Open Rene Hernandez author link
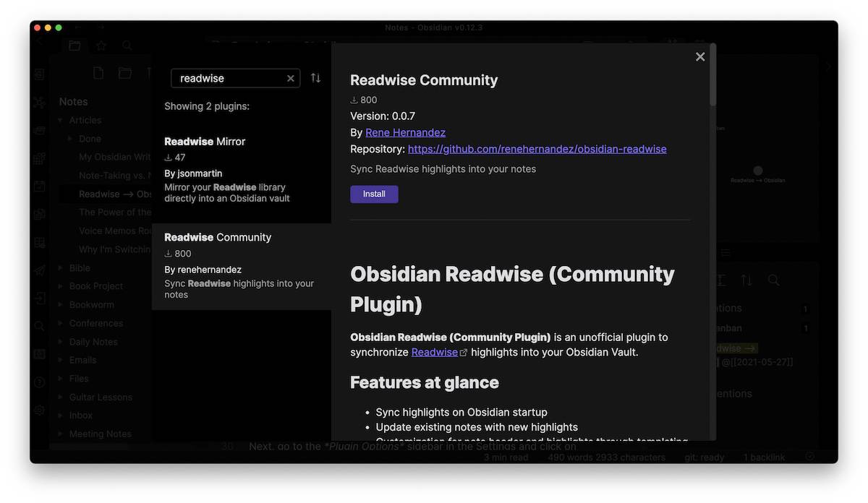This screenshot has width=868, height=503. [x=405, y=132]
